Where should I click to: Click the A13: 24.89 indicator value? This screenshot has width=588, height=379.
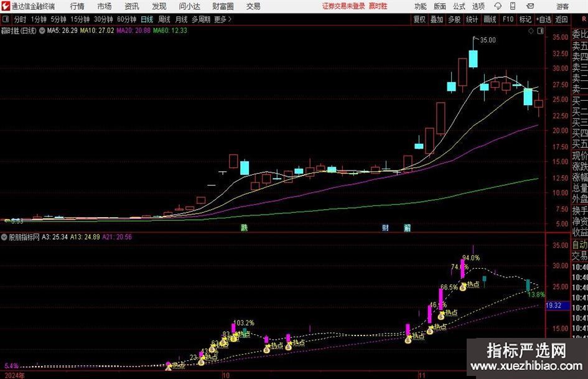click(85, 237)
